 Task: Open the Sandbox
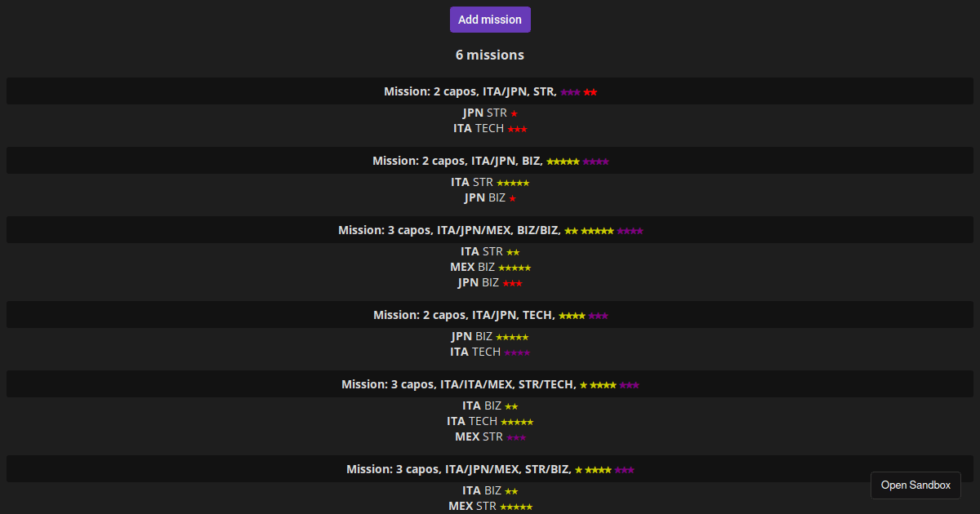(x=915, y=485)
